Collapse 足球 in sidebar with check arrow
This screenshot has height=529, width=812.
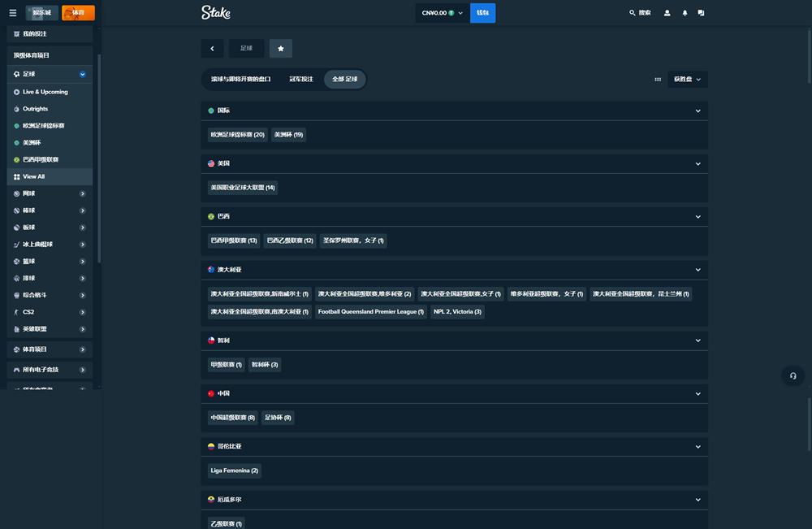82,74
